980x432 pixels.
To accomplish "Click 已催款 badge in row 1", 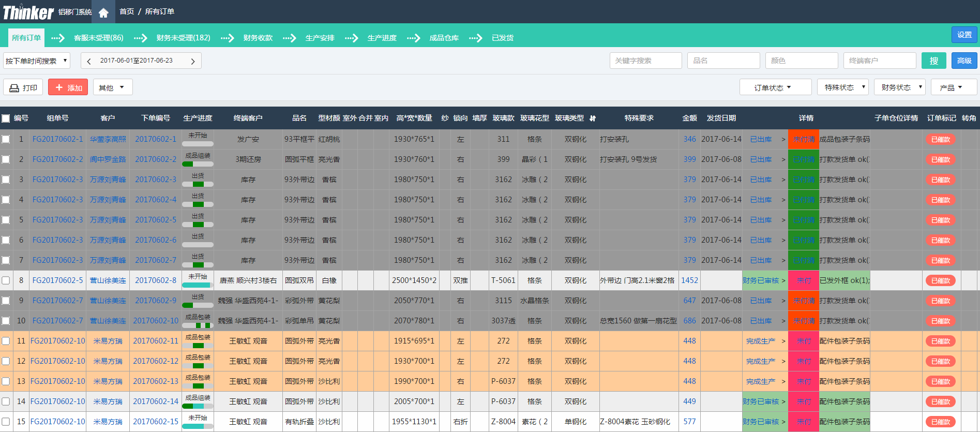I will click(x=940, y=139).
